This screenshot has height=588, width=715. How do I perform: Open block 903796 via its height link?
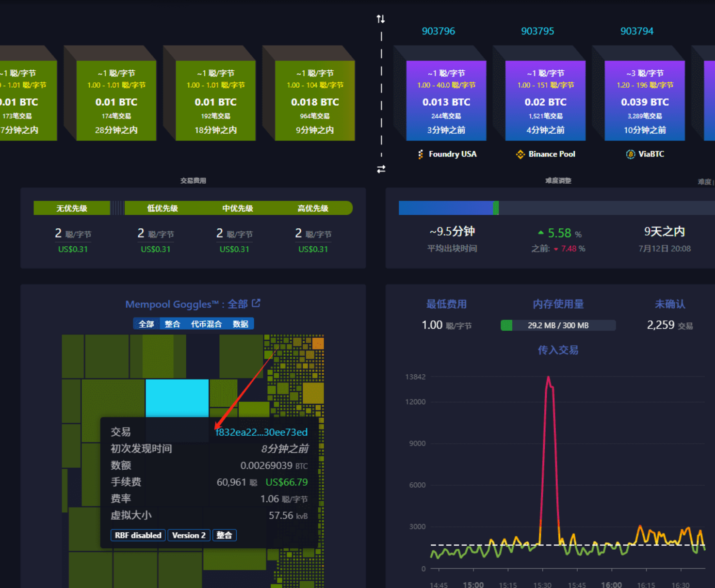(439, 31)
